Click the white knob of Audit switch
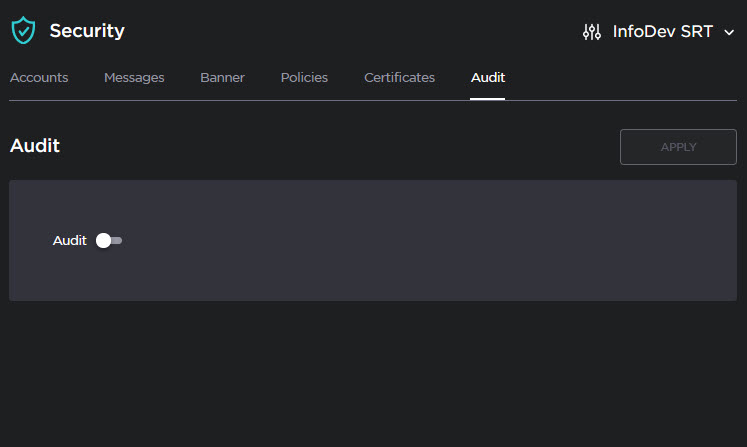The width and height of the screenshot is (747, 447). (103, 240)
